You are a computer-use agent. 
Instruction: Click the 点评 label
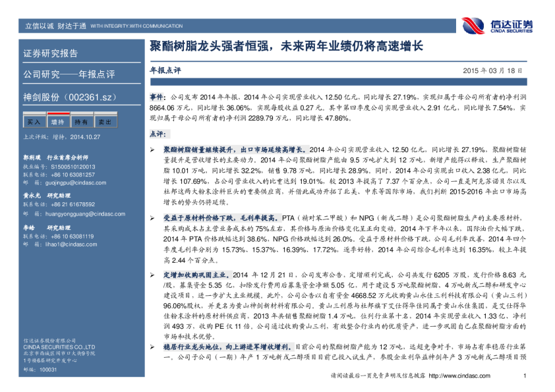(158, 134)
